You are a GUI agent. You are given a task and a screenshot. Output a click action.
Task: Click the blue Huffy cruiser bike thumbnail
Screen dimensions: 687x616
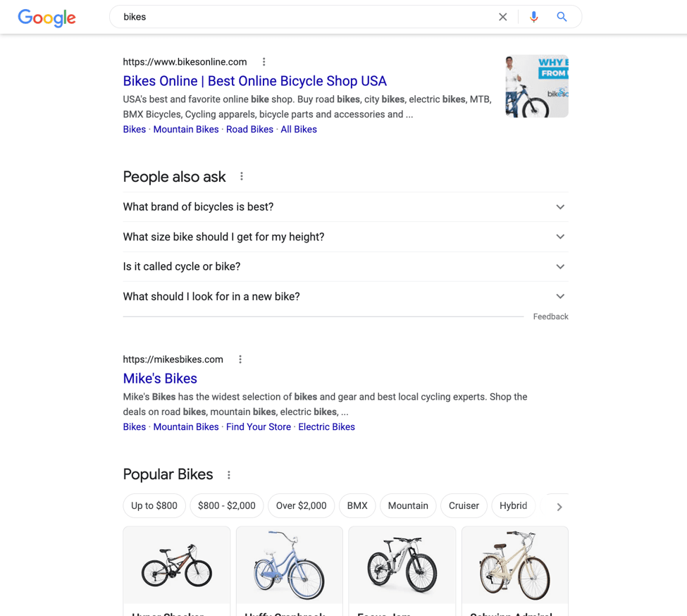(x=290, y=565)
